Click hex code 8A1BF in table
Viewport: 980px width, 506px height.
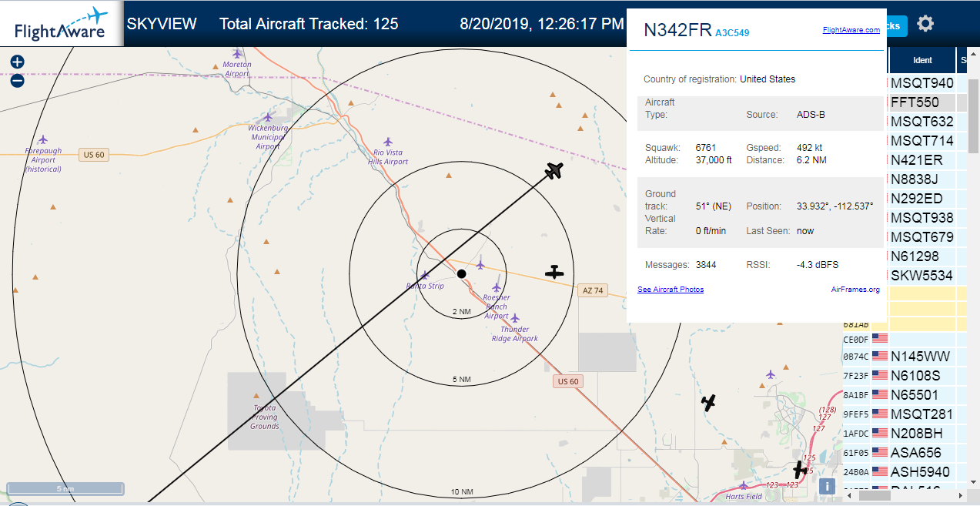(856, 395)
